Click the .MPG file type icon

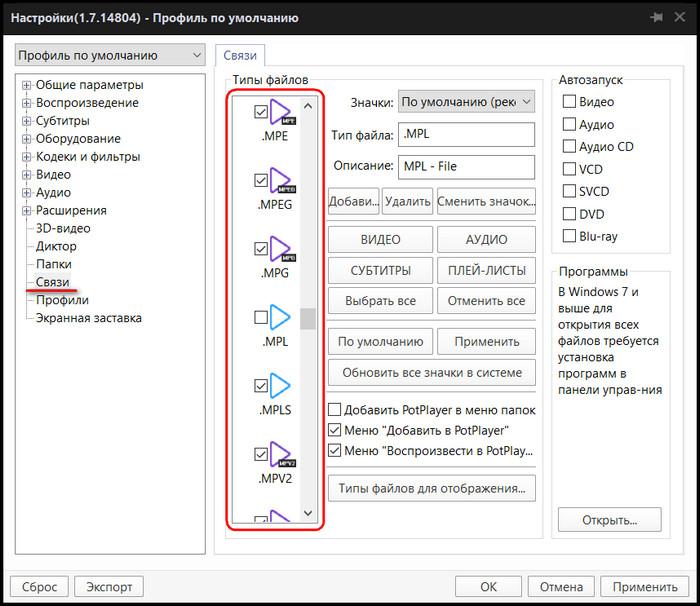281,249
